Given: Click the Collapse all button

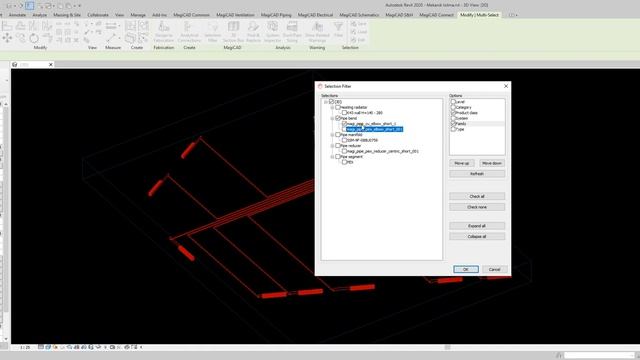Looking at the screenshot, I should (x=477, y=236).
